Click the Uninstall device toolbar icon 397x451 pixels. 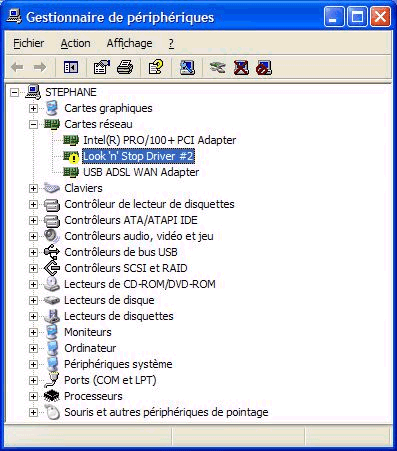click(x=241, y=68)
